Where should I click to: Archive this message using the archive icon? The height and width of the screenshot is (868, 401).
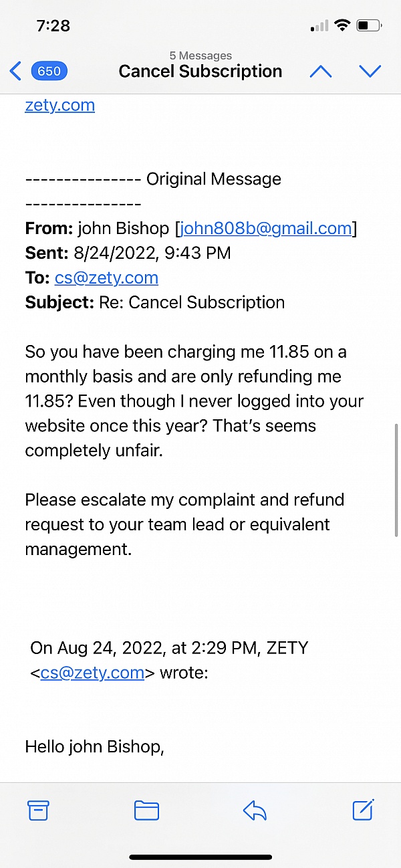coord(39,810)
